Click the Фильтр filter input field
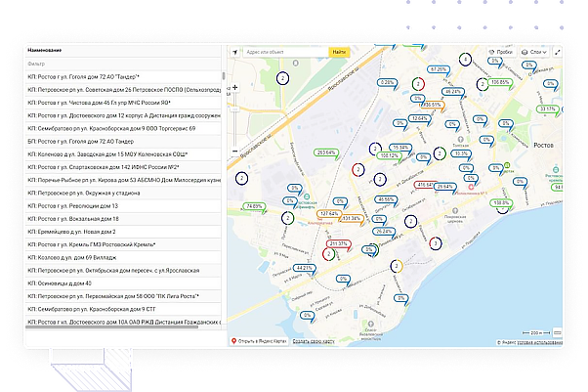 (123, 64)
